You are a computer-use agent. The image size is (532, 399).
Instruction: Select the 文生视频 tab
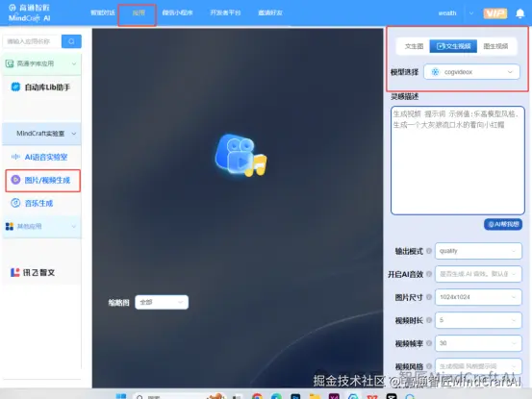(453, 46)
